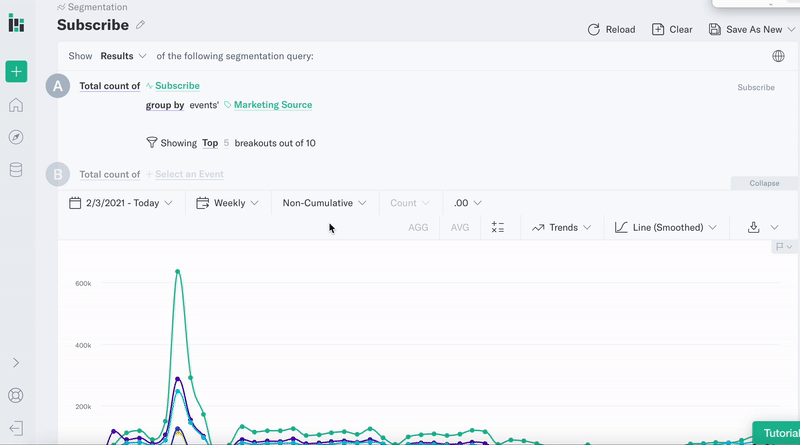The image size is (800, 445).
Task: Change the Top breakout selector
Action: click(x=210, y=143)
